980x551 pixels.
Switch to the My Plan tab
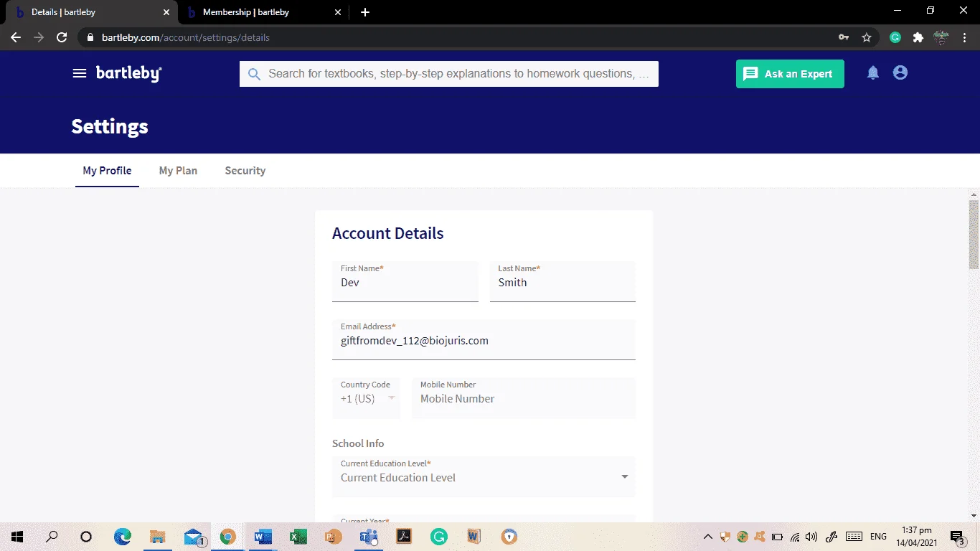pos(178,171)
